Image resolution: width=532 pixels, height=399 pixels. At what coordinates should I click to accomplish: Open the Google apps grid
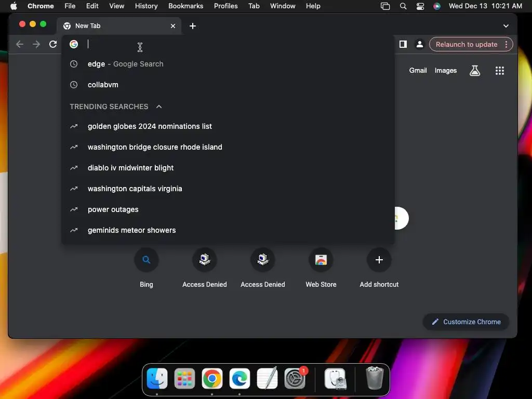click(x=499, y=71)
